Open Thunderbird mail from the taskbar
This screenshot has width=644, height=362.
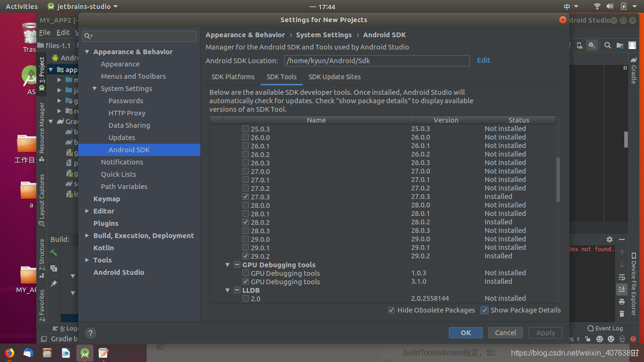click(28, 353)
